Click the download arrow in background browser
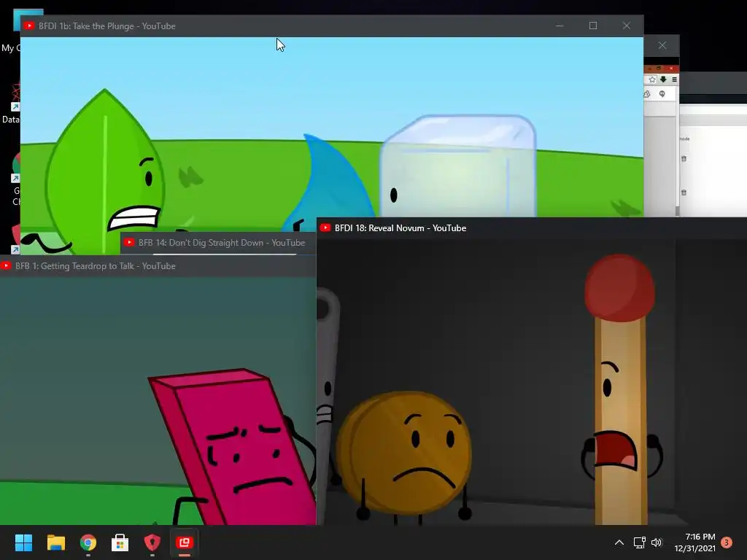The width and height of the screenshot is (747, 560). pos(663,79)
